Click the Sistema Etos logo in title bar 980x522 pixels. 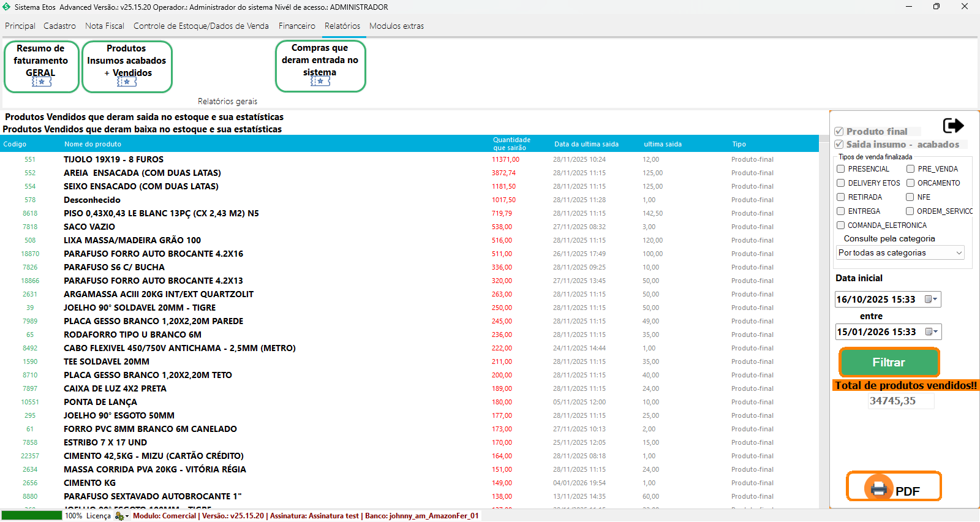[7, 7]
